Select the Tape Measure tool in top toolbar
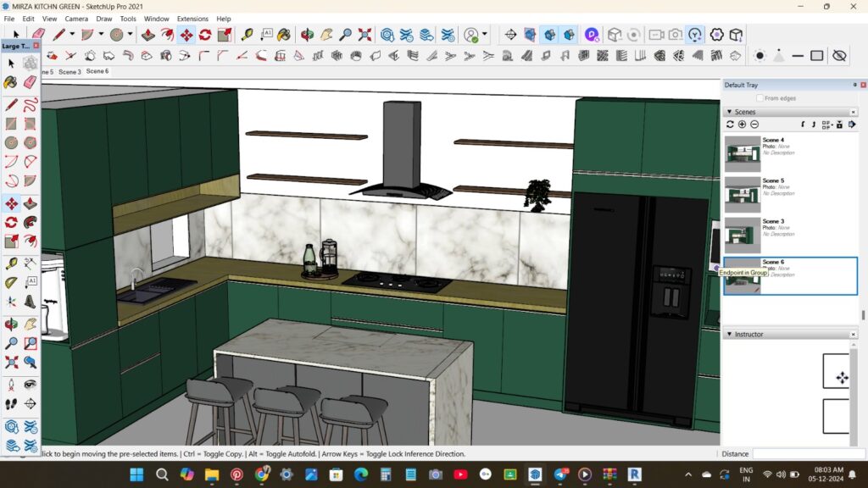The height and width of the screenshot is (488, 868). [x=247, y=34]
